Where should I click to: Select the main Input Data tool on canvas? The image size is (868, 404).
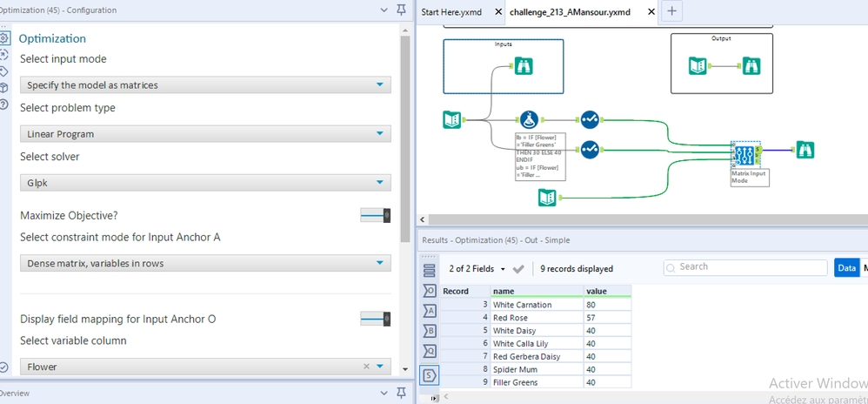[452, 119]
